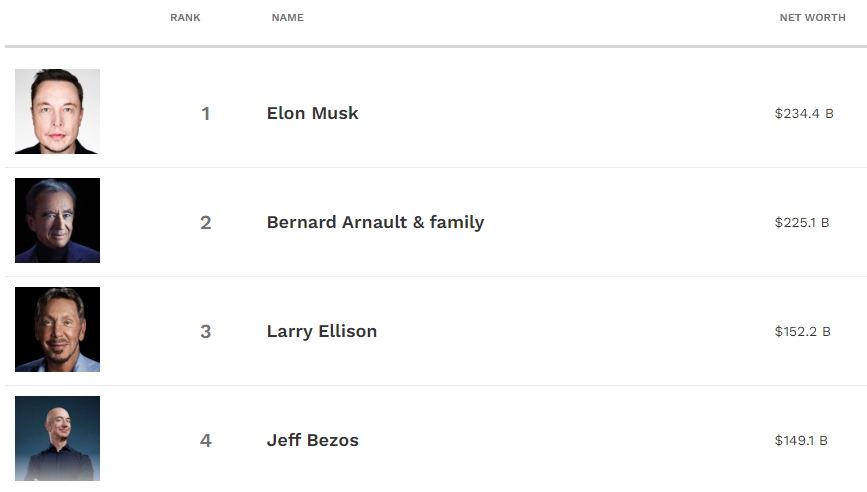Click the $152.2 B net worth value
Image resolution: width=867 pixels, height=492 pixels.
pos(802,332)
